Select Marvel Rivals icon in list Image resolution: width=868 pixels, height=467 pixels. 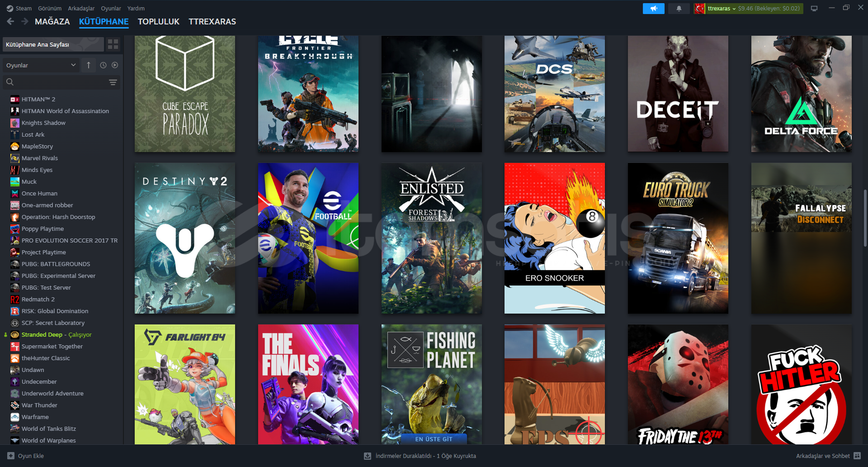tap(15, 158)
